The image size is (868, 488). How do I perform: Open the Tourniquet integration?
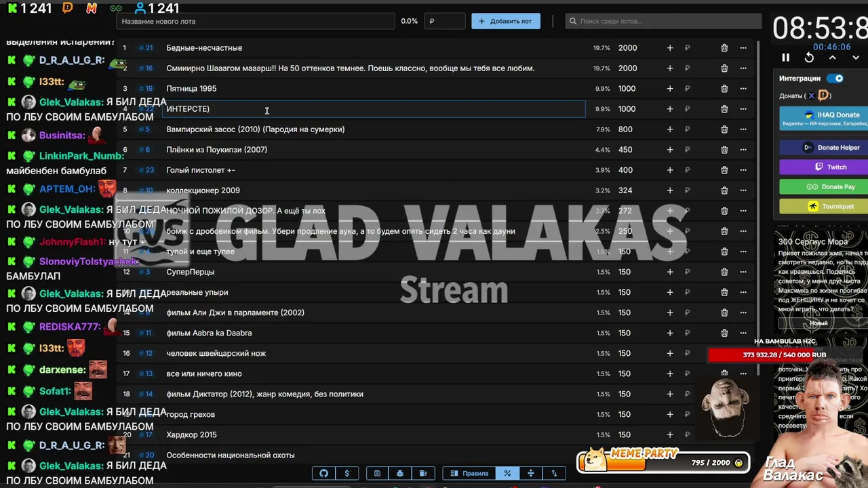click(824, 206)
